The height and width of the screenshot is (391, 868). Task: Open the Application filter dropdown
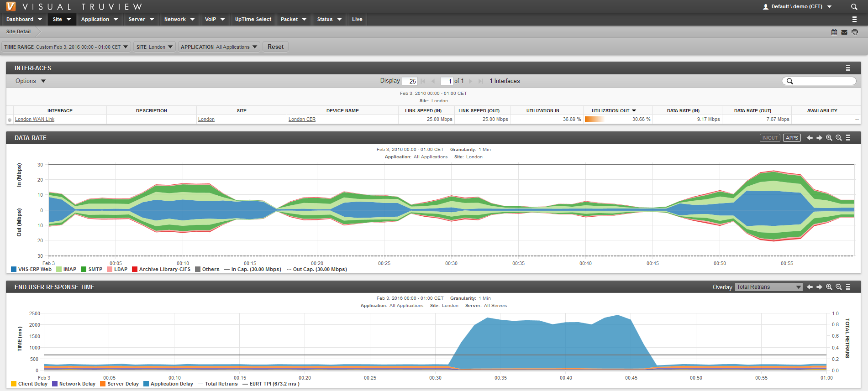[219, 47]
